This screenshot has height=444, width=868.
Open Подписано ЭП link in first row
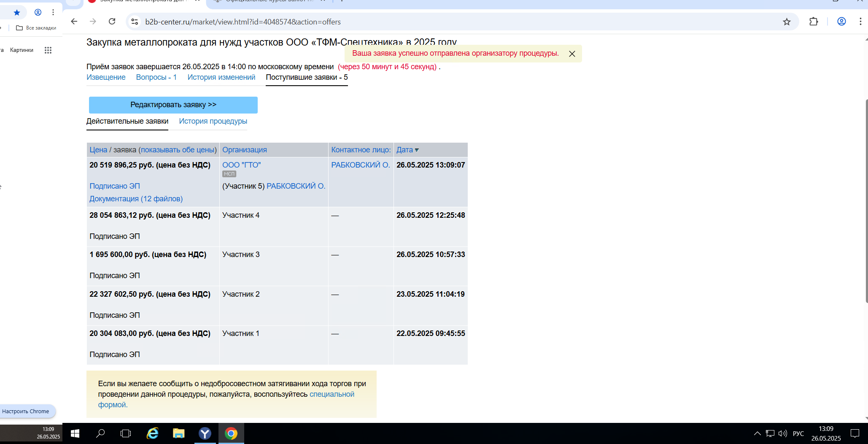pyautogui.click(x=115, y=186)
